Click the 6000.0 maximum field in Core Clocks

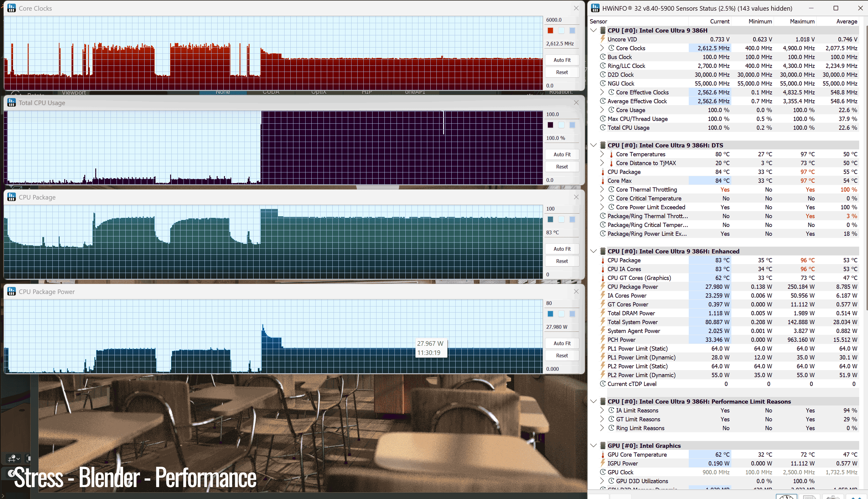[x=562, y=20]
